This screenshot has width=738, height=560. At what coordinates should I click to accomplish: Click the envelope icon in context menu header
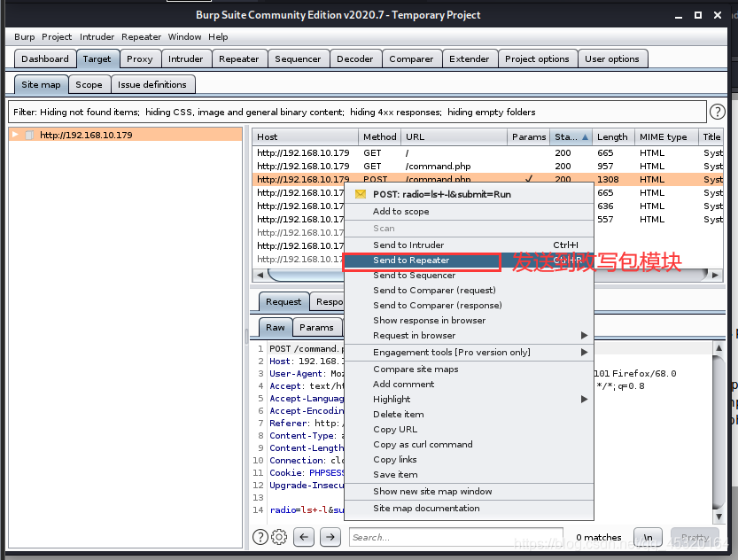click(361, 194)
